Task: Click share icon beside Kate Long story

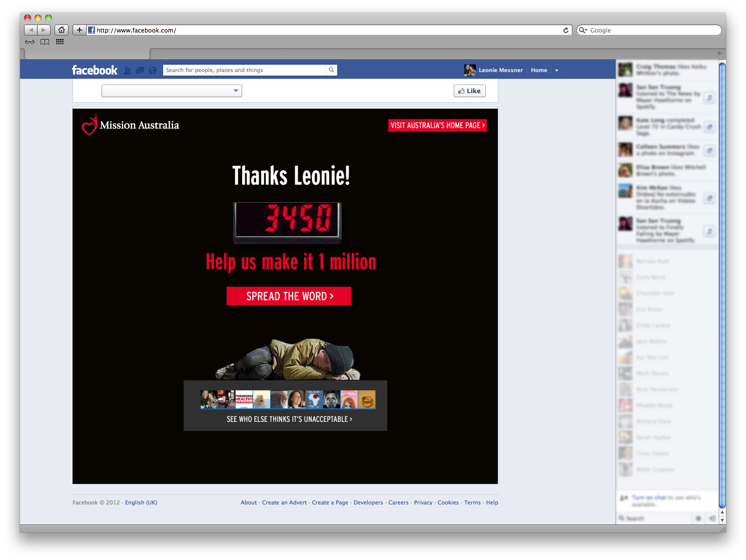Action: coord(709,128)
